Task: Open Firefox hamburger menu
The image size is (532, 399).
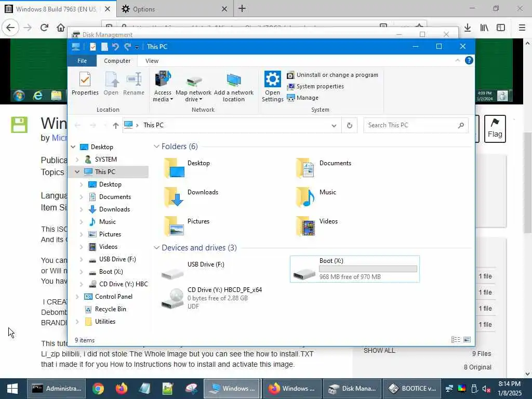Action: tap(522, 28)
